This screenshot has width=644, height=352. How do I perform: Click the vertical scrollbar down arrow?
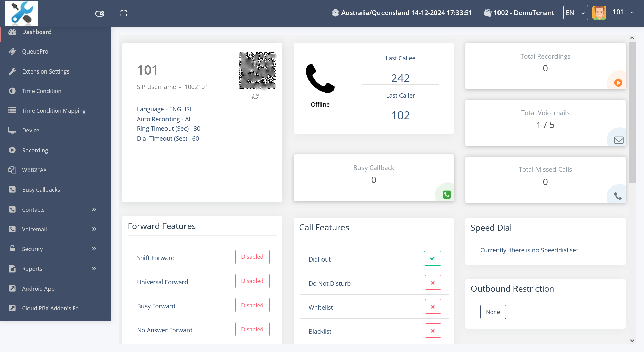click(632, 341)
